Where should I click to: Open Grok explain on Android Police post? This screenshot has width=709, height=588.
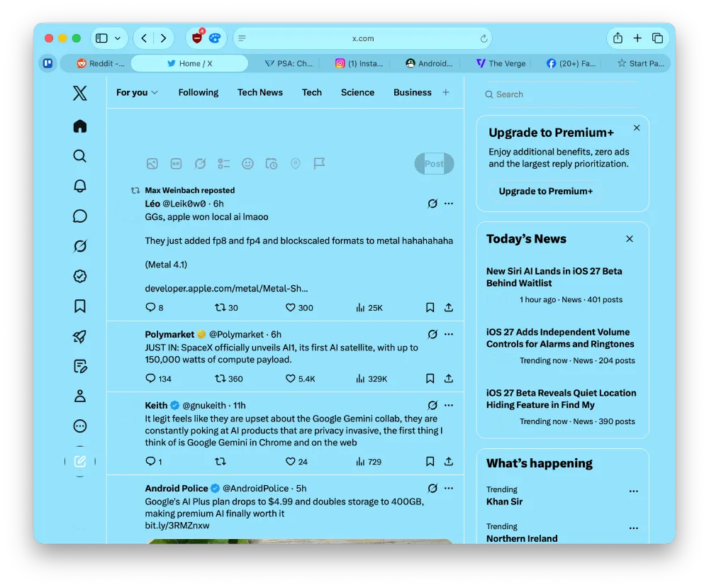point(432,488)
